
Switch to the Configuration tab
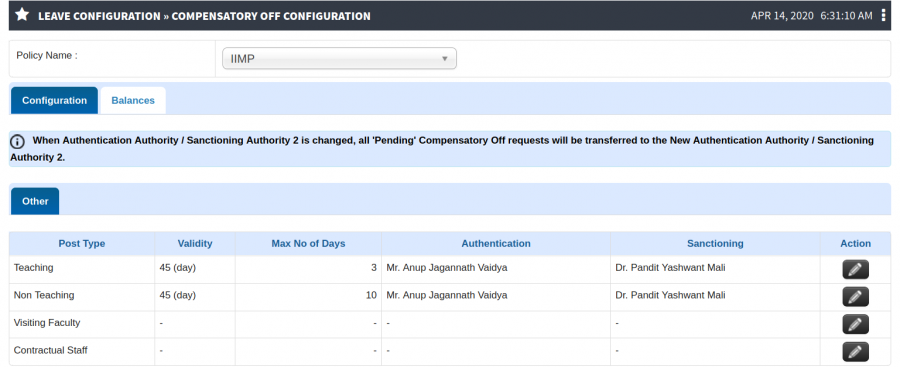[55, 101]
